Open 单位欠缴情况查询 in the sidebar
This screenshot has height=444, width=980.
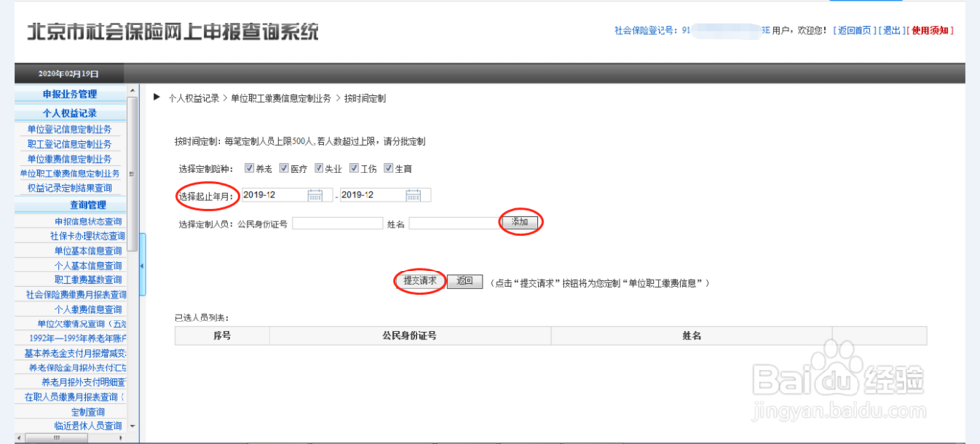[82, 323]
